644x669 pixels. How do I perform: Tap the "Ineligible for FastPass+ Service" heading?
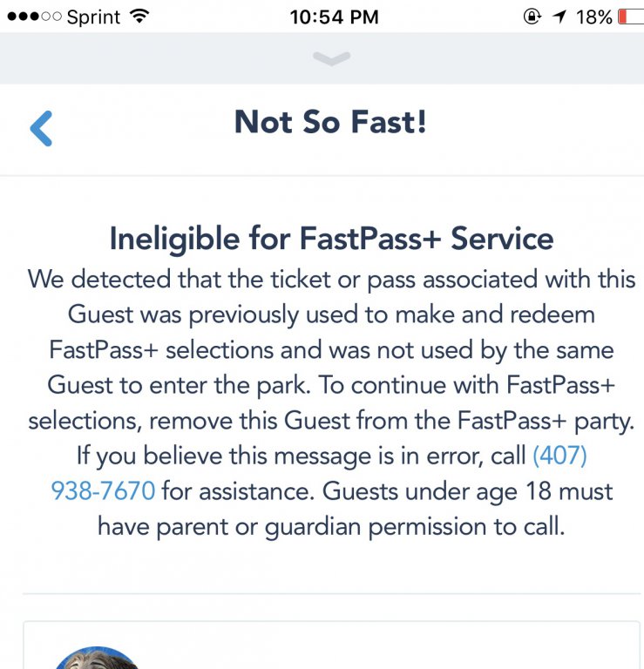tap(331, 238)
